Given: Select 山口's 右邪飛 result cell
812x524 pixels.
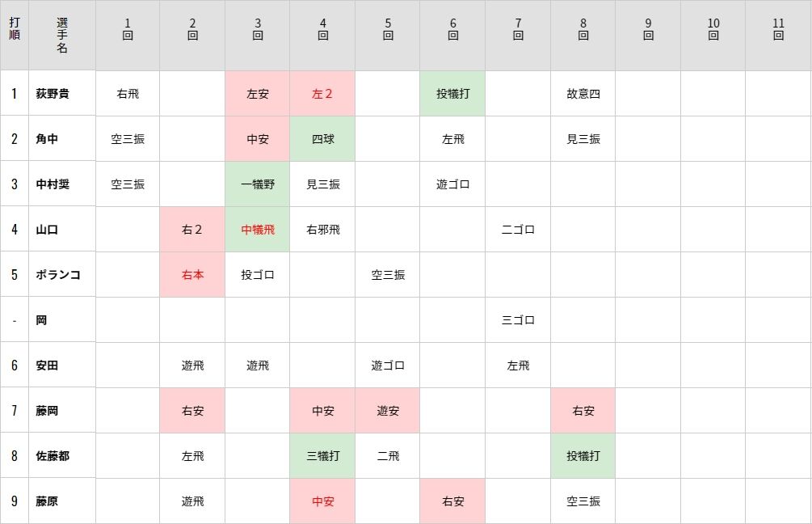Looking at the screenshot, I should click(x=322, y=230).
